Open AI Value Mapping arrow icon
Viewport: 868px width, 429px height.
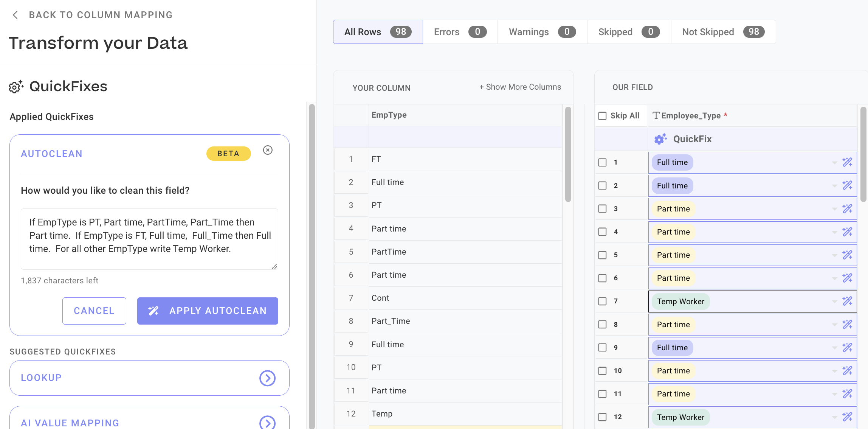(x=267, y=422)
